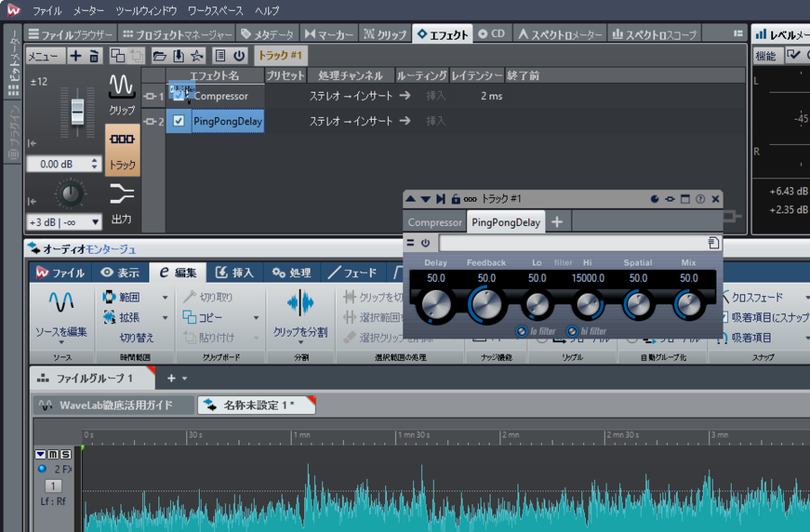The width and height of the screenshot is (810, 532).
Task: Click the track channel button labeled 1
Action: [x=53, y=486]
